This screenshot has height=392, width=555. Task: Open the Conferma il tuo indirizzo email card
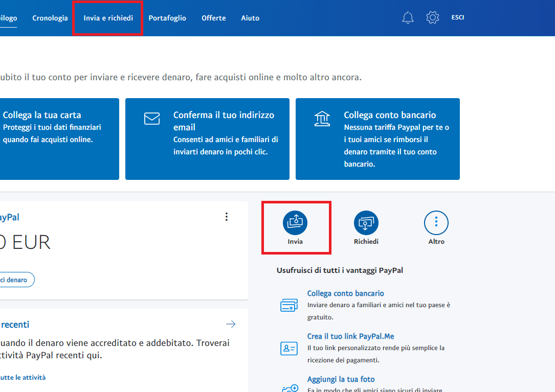[207, 139]
